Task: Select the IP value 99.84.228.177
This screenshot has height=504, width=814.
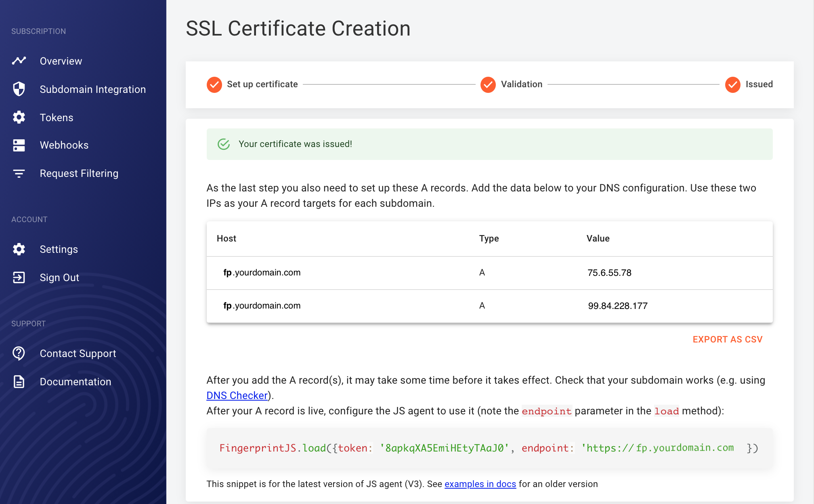Action: (x=618, y=306)
